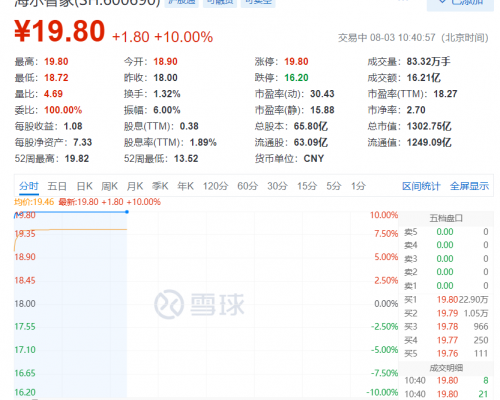The image size is (500, 400).
Task: Click the blue dot at chart line end
Action: (x=127, y=212)
